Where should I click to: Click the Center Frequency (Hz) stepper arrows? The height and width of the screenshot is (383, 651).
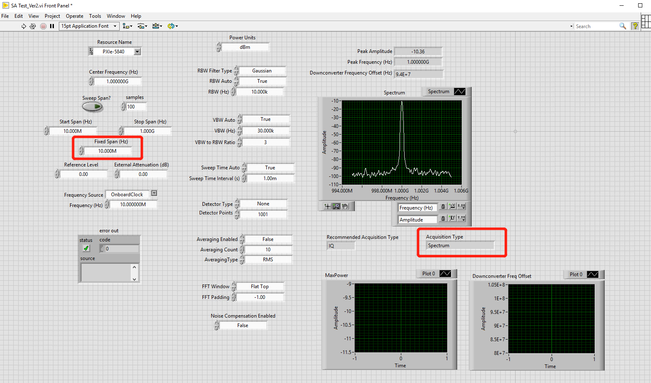click(x=91, y=81)
